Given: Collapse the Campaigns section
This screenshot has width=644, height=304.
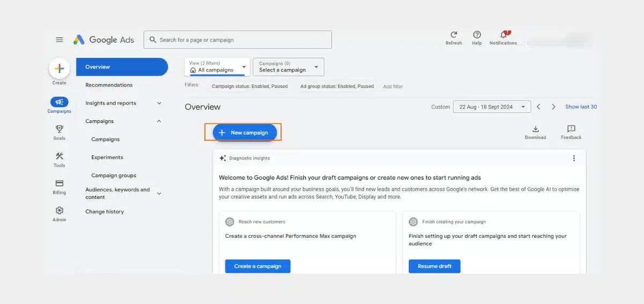Looking at the screenshot, I should coord(159,121).
